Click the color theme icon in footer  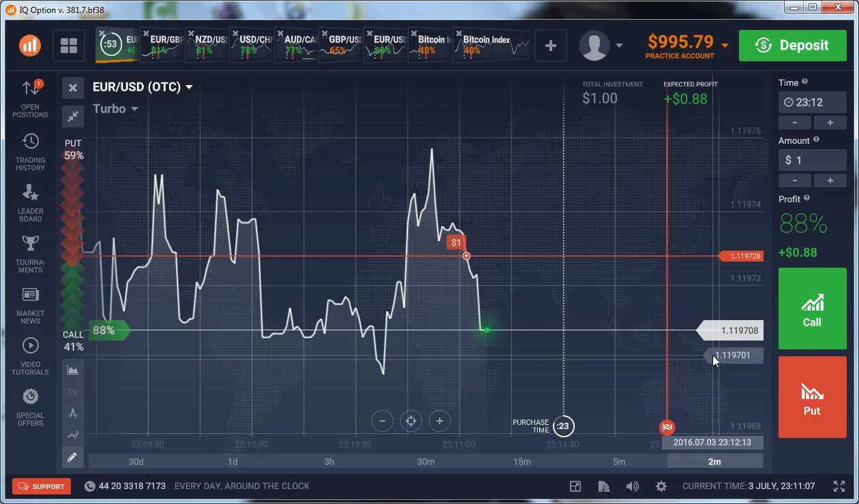tap(604, 486)
